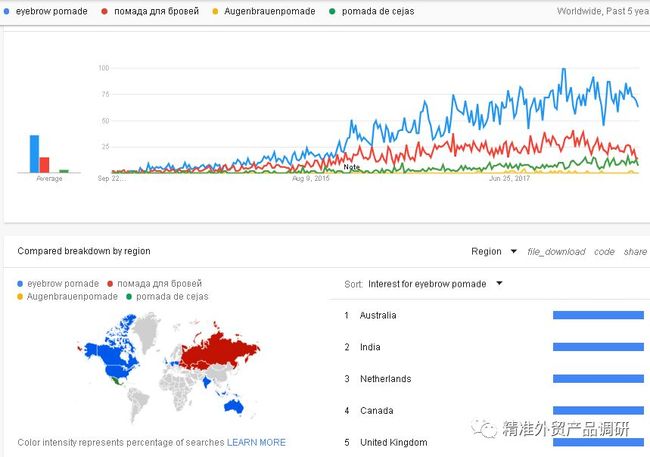Click Australia in the region ranking list

[x=378, y=315]
